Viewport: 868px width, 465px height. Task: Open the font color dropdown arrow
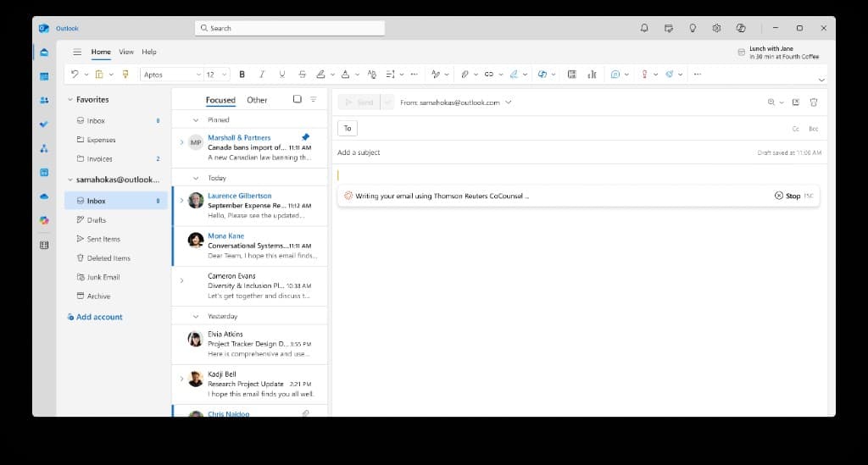pyautogui.click(x=357, y=75)
